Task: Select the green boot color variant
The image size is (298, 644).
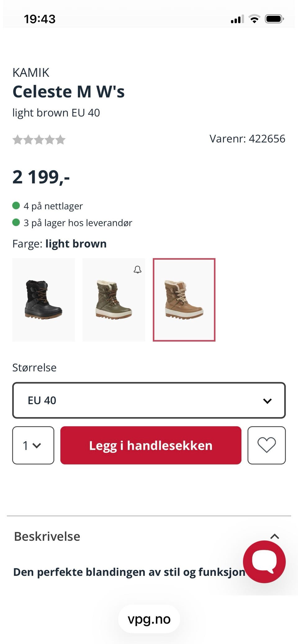Action: [114, 299]
